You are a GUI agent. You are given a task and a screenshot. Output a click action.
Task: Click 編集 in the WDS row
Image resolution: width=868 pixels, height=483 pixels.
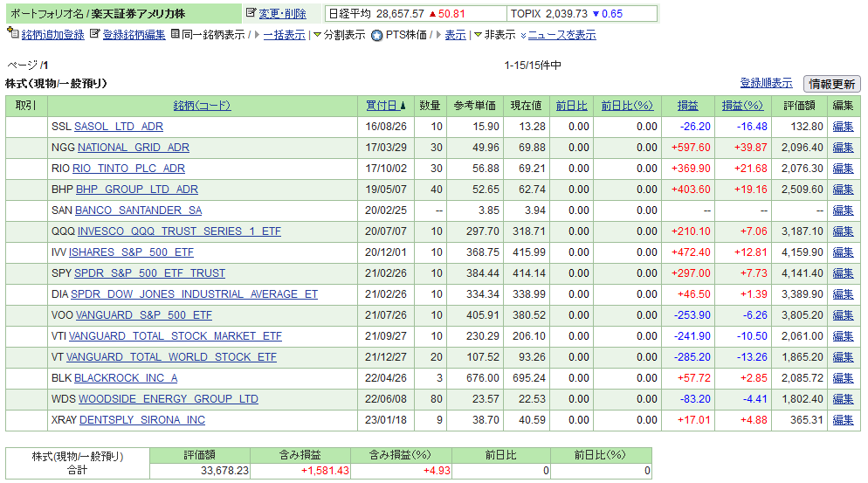843,399
